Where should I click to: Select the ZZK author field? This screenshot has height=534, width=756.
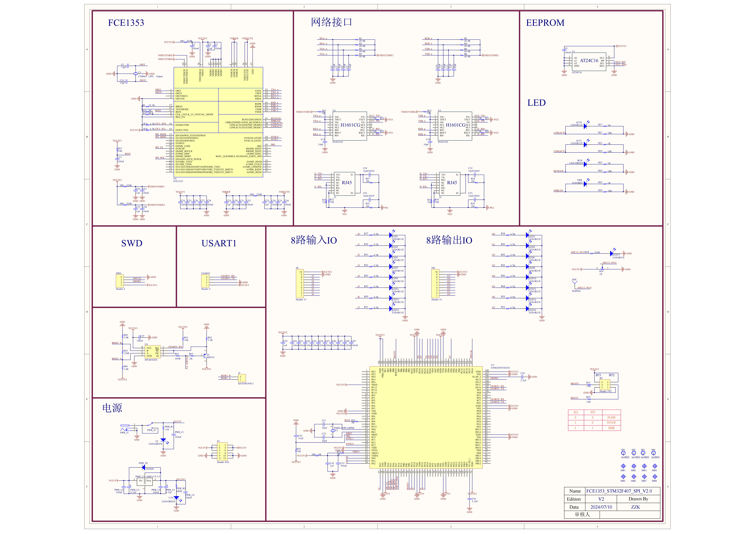click(635, 507)
